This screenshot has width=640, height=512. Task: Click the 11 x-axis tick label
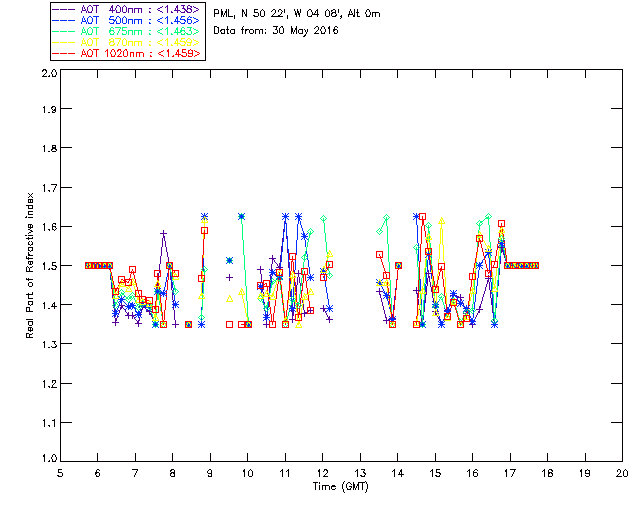click(285, 473)
